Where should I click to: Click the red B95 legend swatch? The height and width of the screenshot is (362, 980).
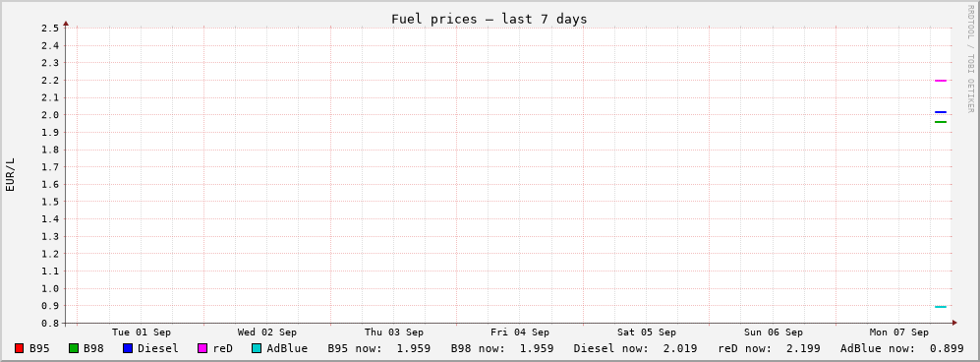(20, 348)
